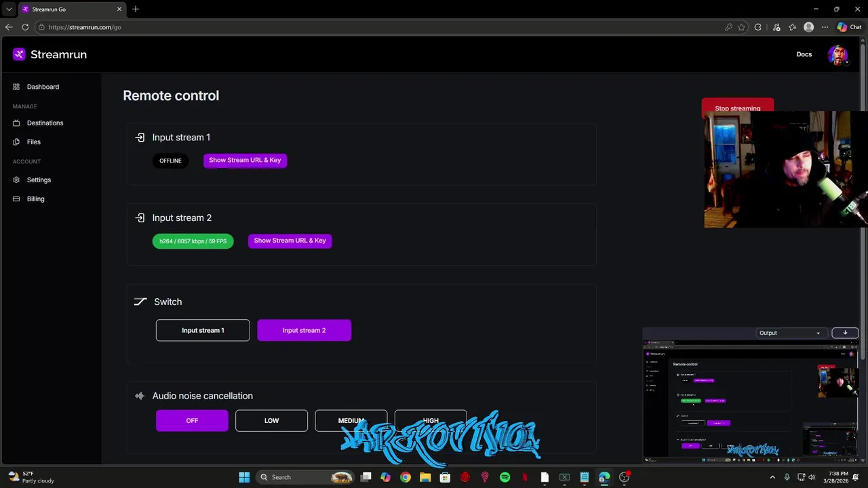Switch output to Input stream 2
This screenshot has width=868, height=488.
pos(304,330)
